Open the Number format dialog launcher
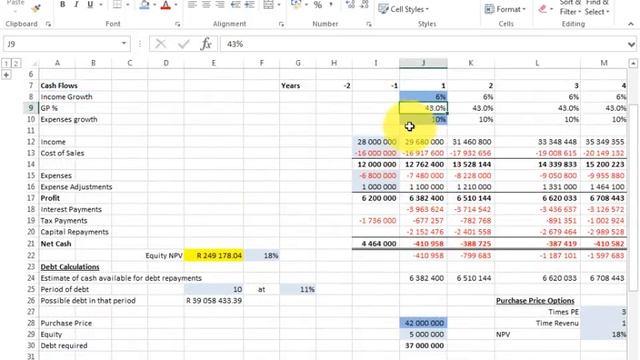The image size is (640, 360). [x=369, y=24]
